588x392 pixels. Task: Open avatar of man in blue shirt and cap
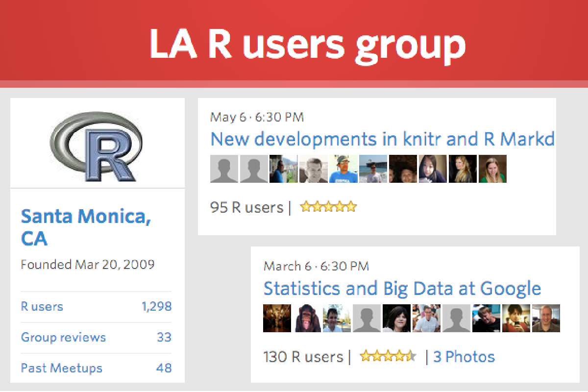tap(343, 169)
